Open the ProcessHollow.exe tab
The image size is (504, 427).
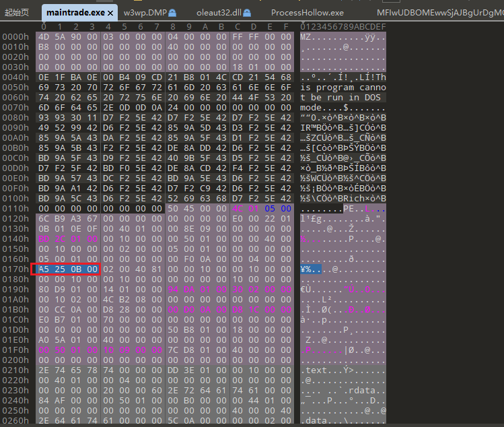pos(308,13)
